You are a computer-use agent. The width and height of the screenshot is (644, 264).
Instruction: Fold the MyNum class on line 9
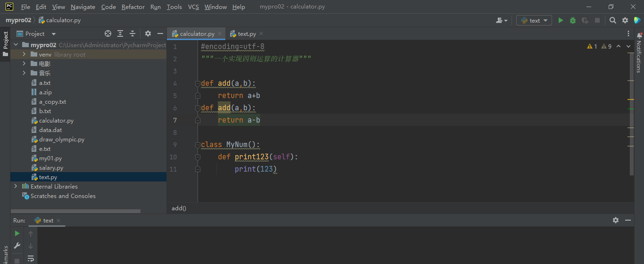(x=198, y=145)
